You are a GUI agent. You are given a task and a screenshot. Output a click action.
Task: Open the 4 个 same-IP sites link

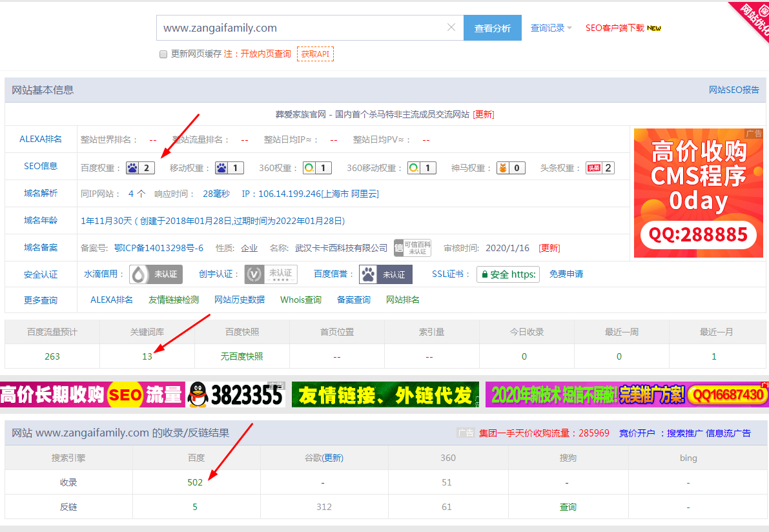pos(137,194)
